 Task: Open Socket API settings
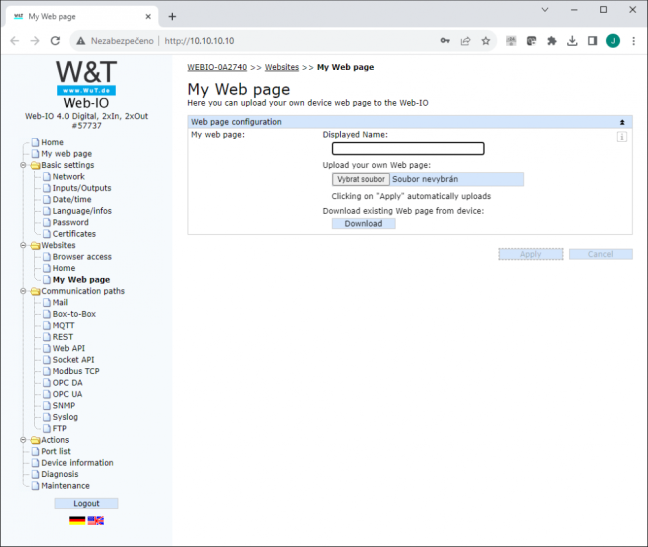click(73, 360)
